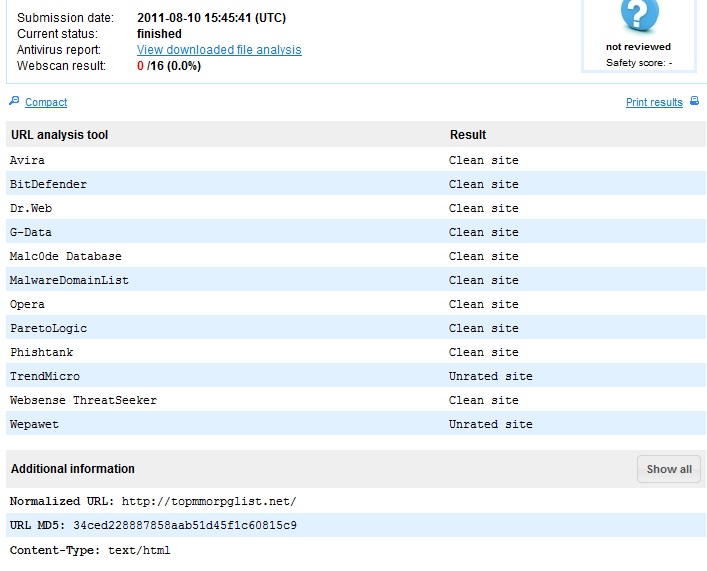Screen dimensions: 707x571
Task: Select the Wepawet row name
Action: [x=34, y=424]
